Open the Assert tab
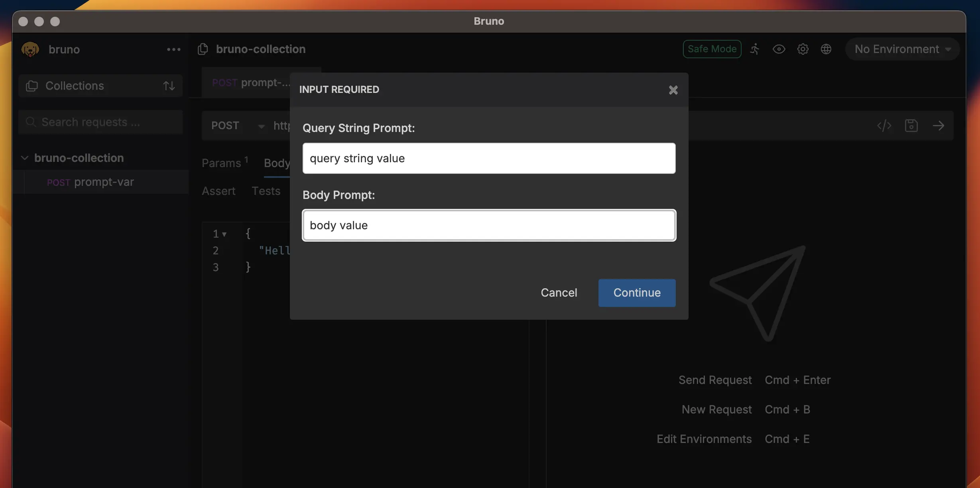 (x=218, y=191)
